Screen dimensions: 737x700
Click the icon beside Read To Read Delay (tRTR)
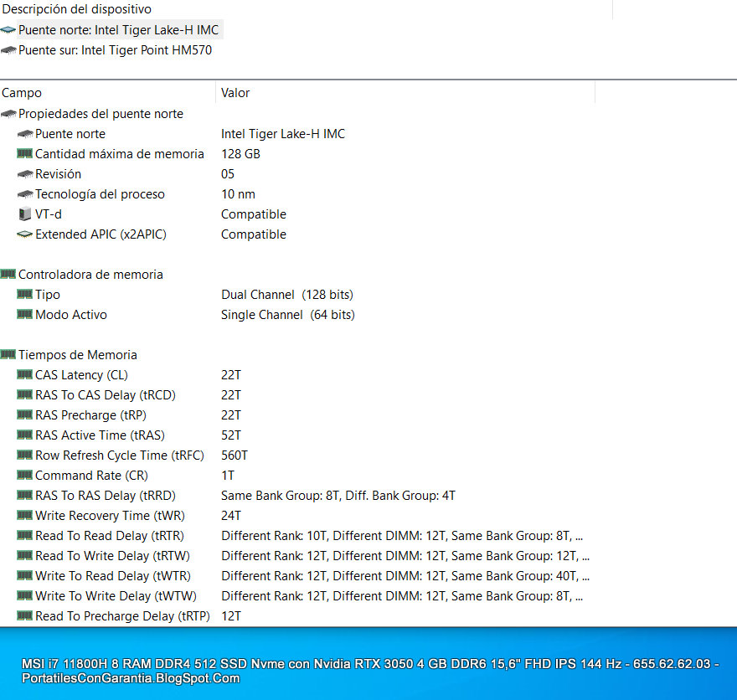click(25, 535)
